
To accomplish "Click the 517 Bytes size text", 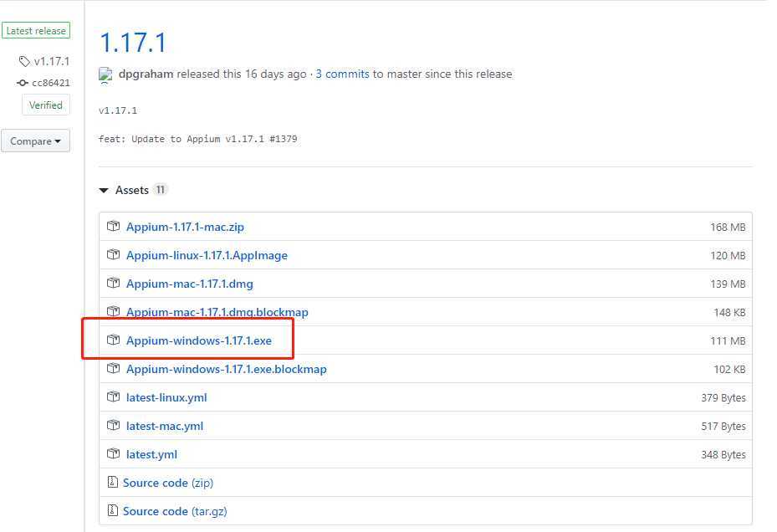I will [x=723, y=426].
